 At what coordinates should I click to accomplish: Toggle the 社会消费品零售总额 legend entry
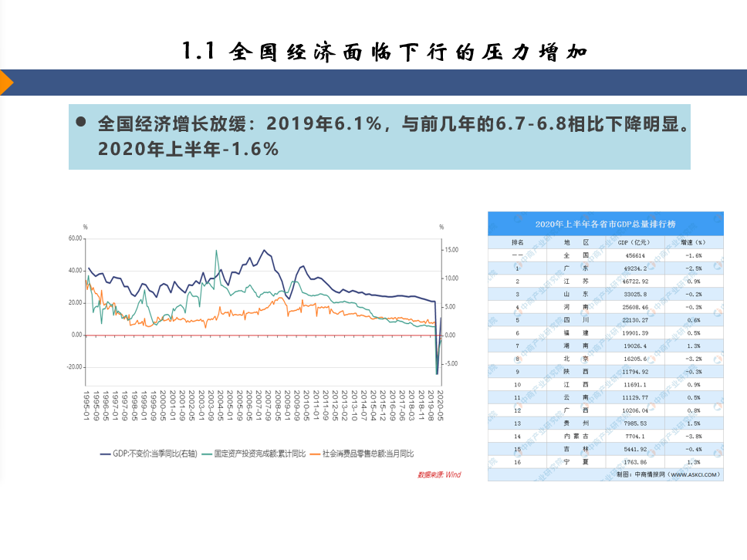pos(367,454)
